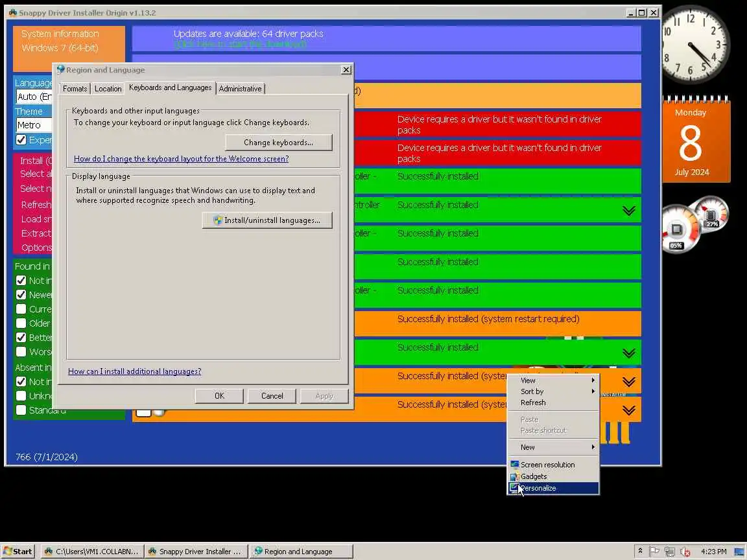Click Install in Snappy's left panel

coord(36,161)
